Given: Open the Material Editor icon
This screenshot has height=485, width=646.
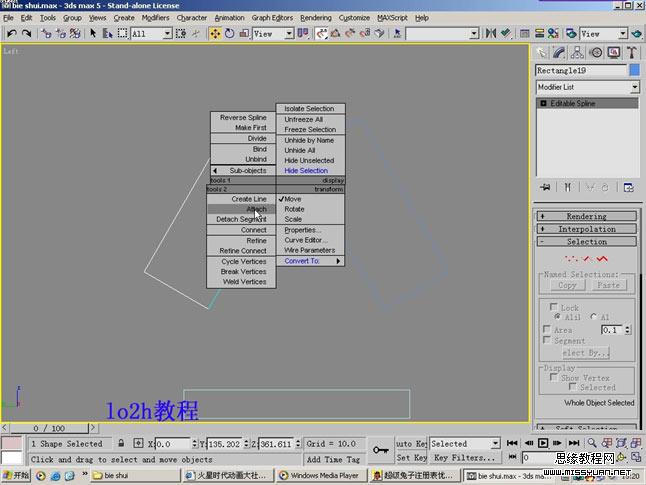Looking at the screenshot, I should pyautogui.click(x=553, y=33).
